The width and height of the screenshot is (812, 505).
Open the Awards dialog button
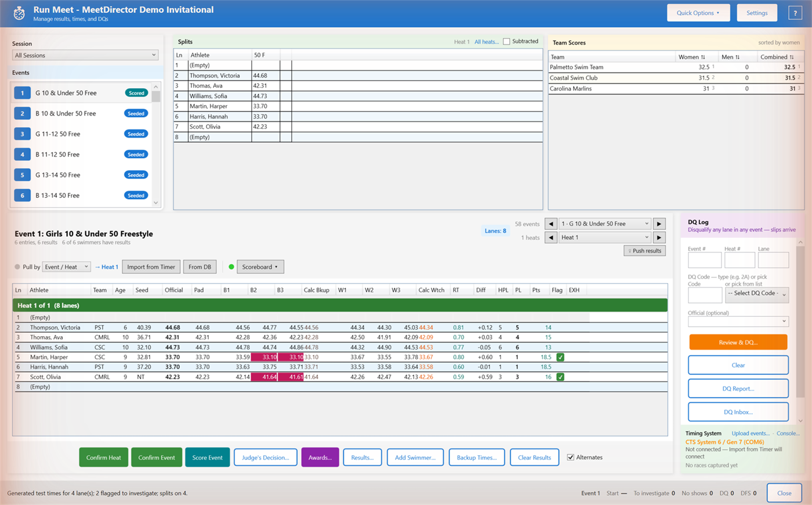click(x=320, y=457)
